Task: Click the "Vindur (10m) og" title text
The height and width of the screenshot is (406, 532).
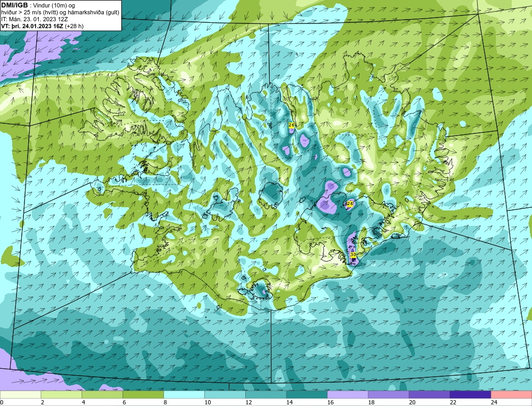Action: [54, 5]
